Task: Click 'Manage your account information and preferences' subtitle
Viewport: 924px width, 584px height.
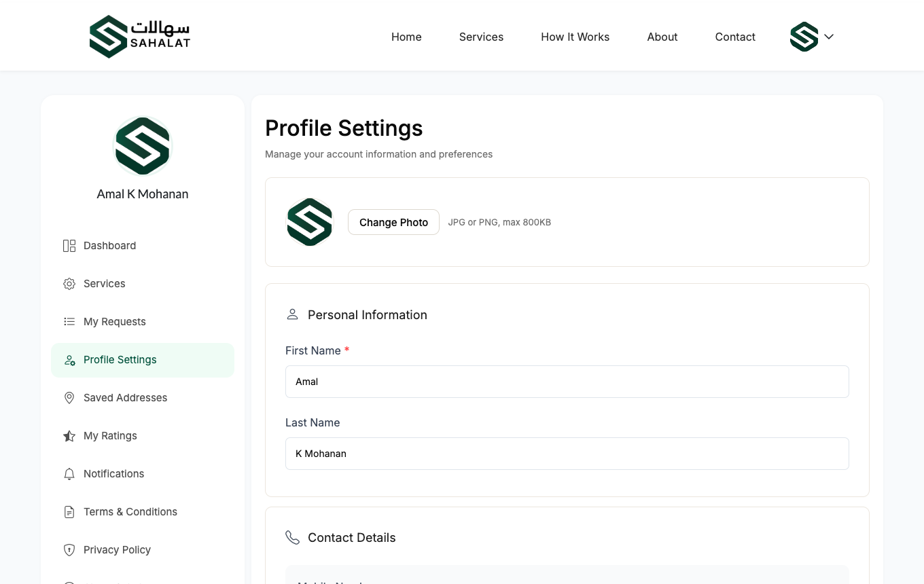Action: [x=378, y=154]
